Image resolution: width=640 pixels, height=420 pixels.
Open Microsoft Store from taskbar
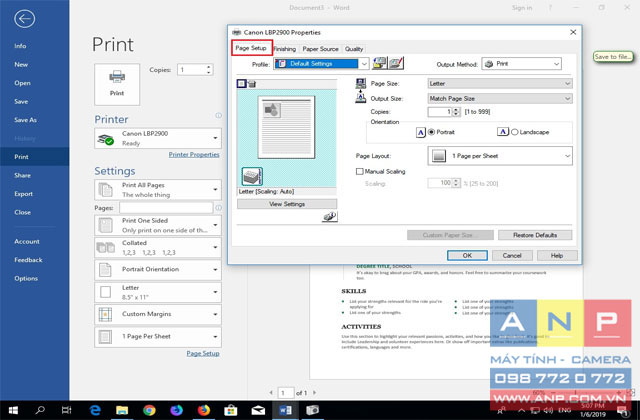(231, 410)
